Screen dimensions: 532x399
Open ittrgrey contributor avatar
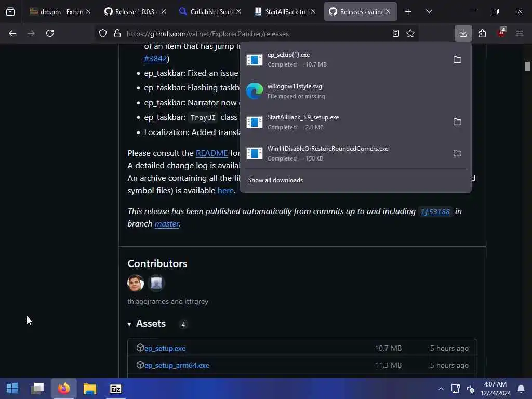pyautogui.click(x=156, y=283)
